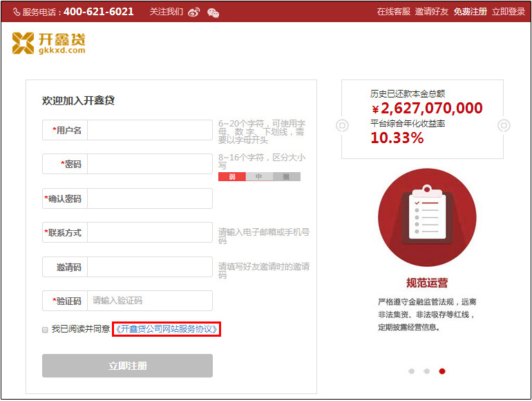Screen dimensions: 532x401
Task: Select the third red carousel dot
Action: [442, 371]
